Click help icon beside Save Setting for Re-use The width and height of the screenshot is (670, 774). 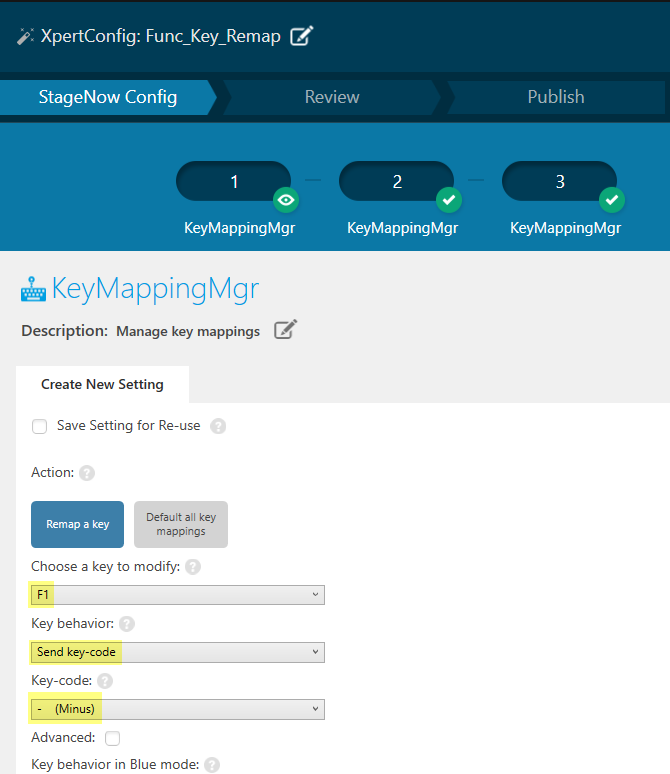218,426
